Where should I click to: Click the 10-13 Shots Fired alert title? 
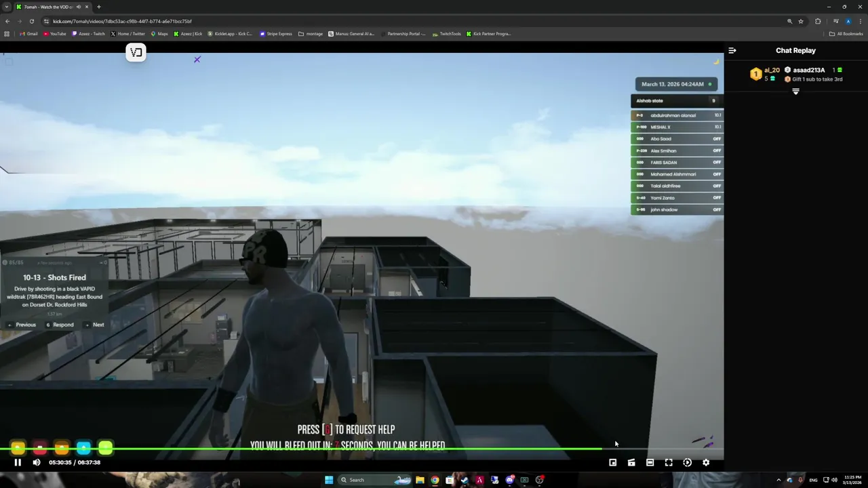(54, 277)
